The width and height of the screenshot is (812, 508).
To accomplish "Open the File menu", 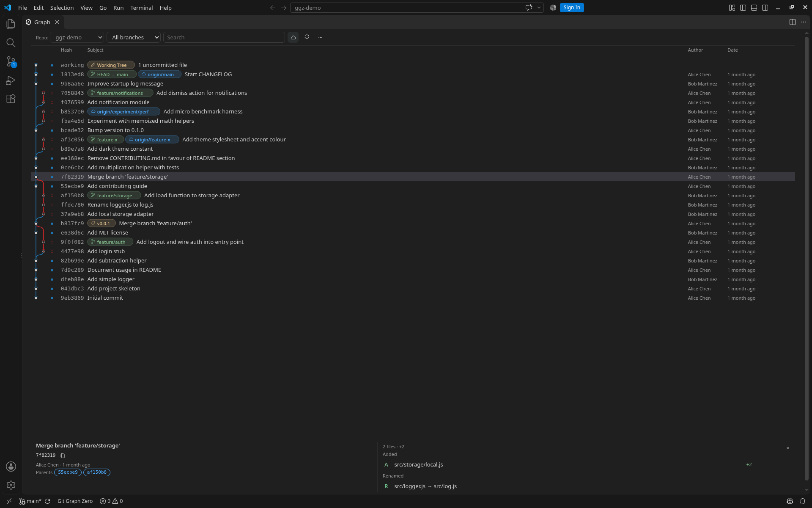I will click(22, 8).
